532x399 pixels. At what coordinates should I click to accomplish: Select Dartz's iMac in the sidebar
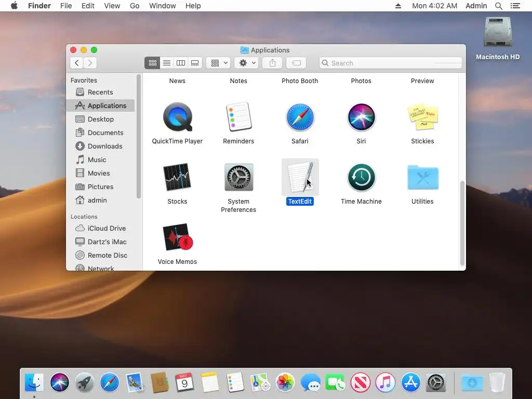[101, 242]
